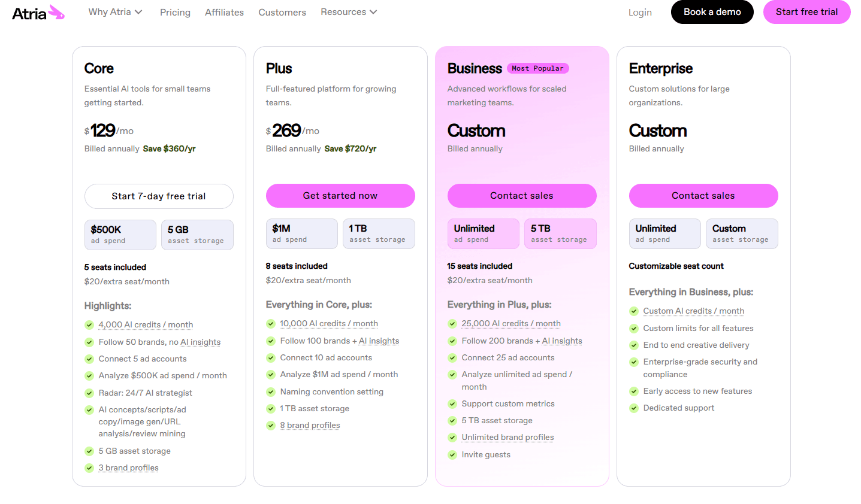
Task: Click the checkmark icon beside Support custom metrics
Action: [452, 404]
